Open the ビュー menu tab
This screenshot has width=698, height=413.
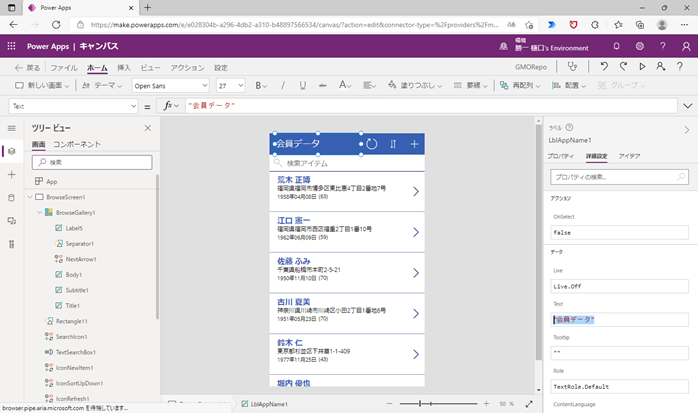[x=150, y=68]
